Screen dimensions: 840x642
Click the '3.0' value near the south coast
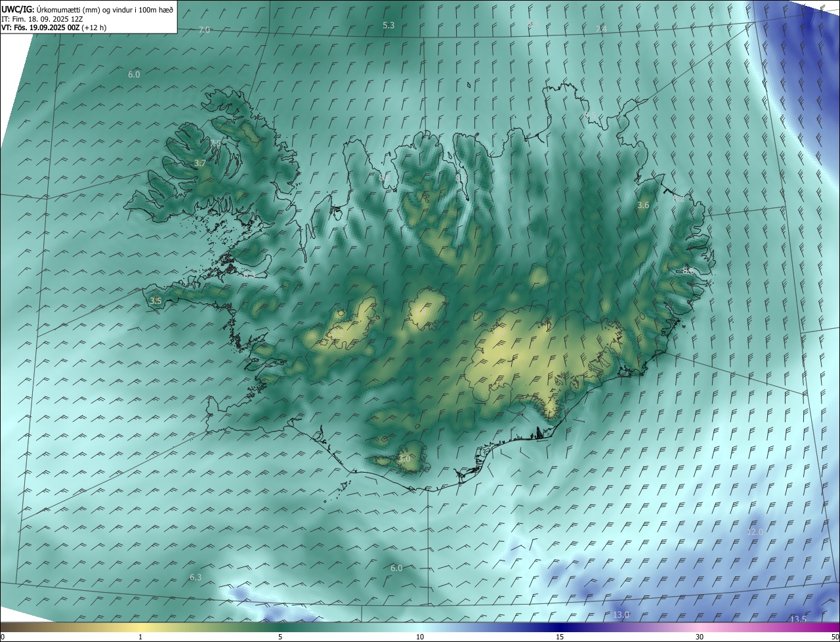coord(404,459)
